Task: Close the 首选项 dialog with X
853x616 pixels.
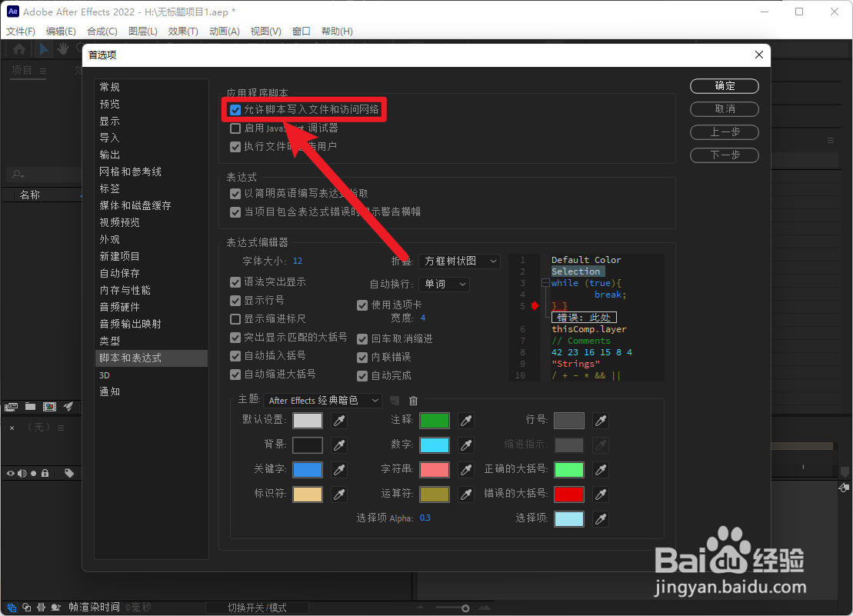Action: (759, 55)
